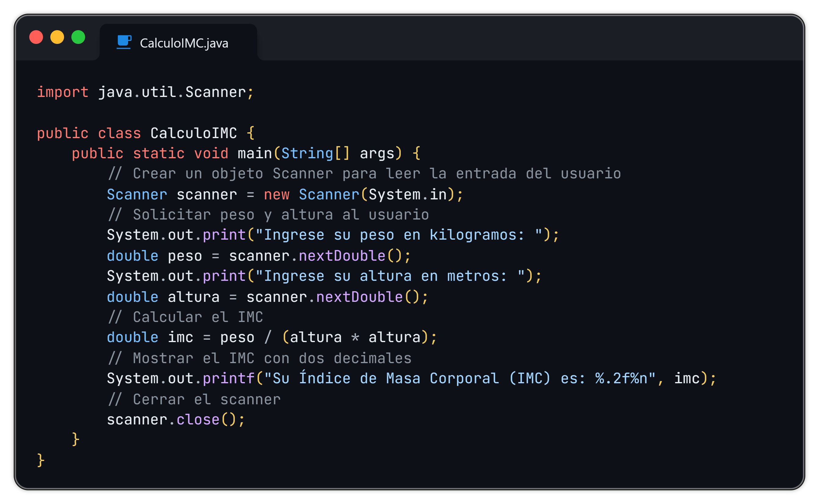Click the peso variable declaration

(x=185, y=256)
